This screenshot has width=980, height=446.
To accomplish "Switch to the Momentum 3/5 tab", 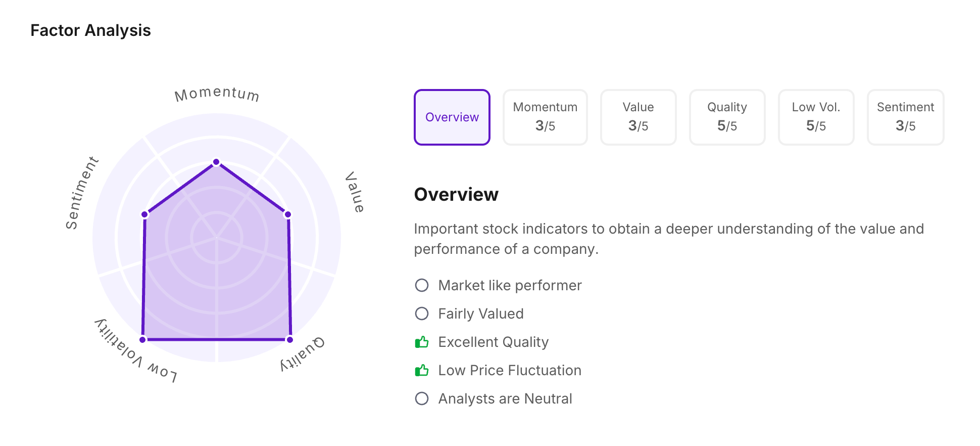I will (545, 117).
